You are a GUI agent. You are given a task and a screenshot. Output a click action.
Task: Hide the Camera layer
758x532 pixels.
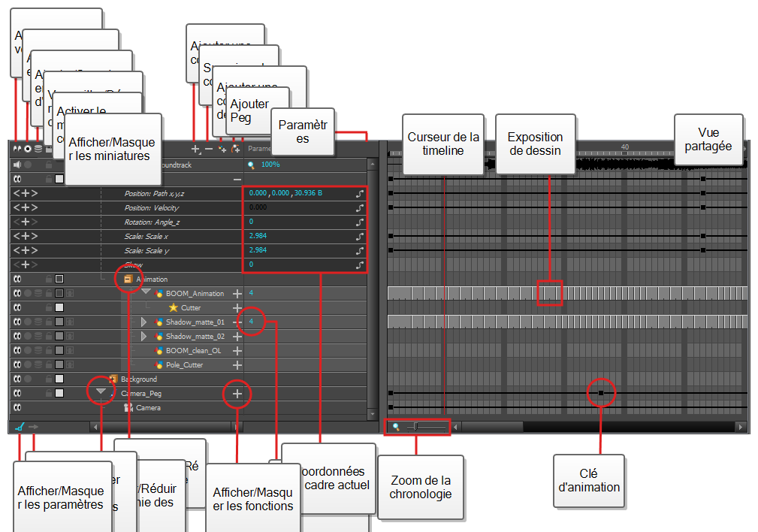pyautogui.click(x=17, y=407)
